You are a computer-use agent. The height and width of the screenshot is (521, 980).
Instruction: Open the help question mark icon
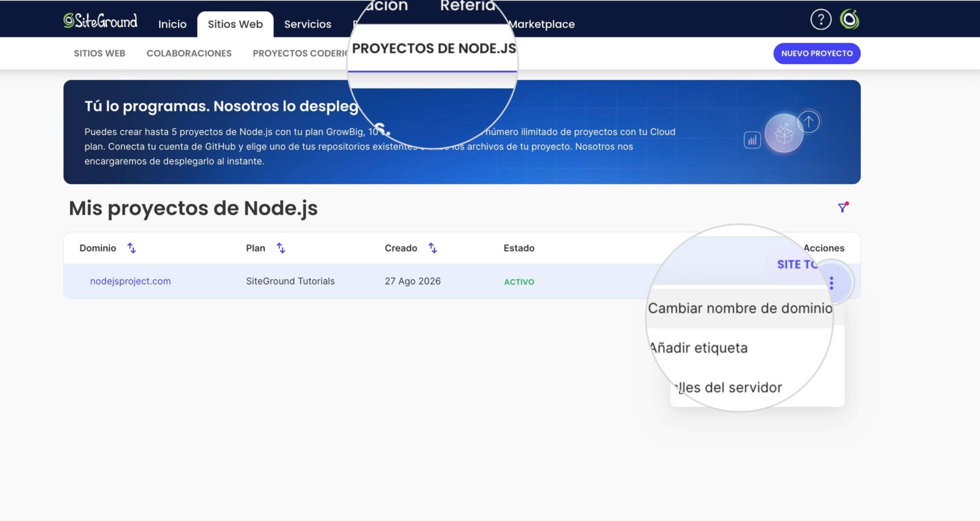820,20
